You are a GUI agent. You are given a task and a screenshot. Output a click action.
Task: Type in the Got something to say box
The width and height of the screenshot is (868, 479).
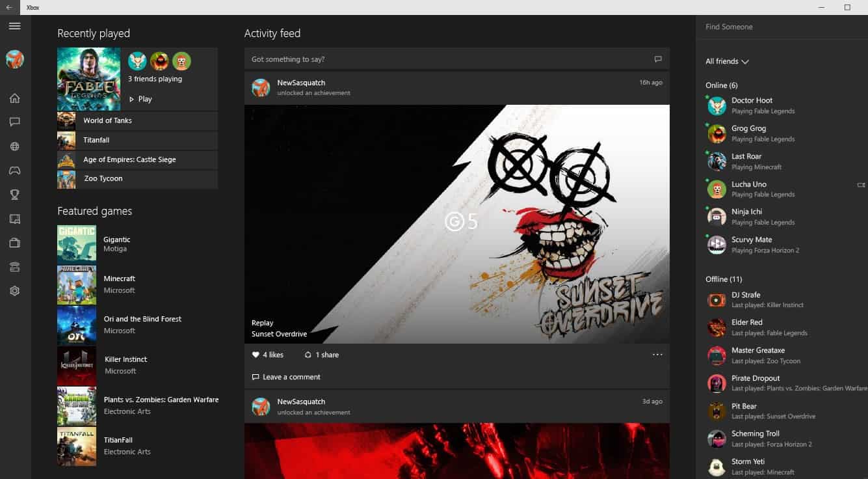tap(449, 59)
